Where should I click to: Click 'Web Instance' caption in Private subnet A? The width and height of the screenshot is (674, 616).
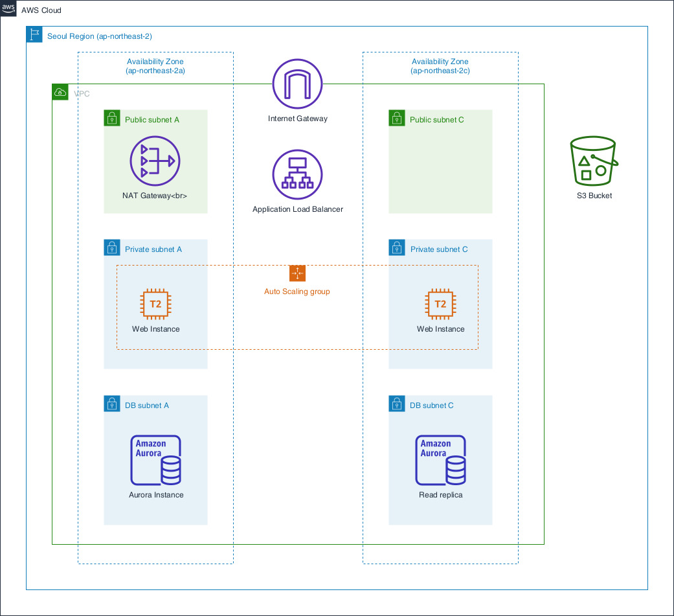click(155, 328)
